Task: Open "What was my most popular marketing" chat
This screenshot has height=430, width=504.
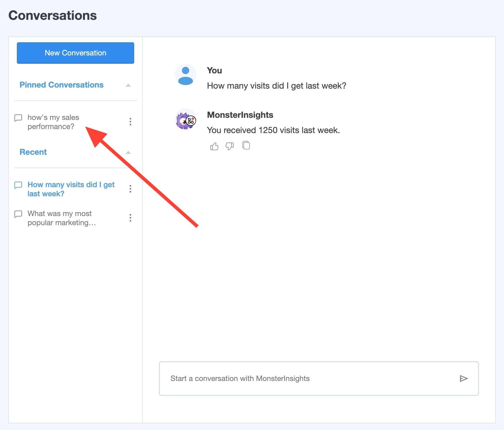Action: coord(62,218)
